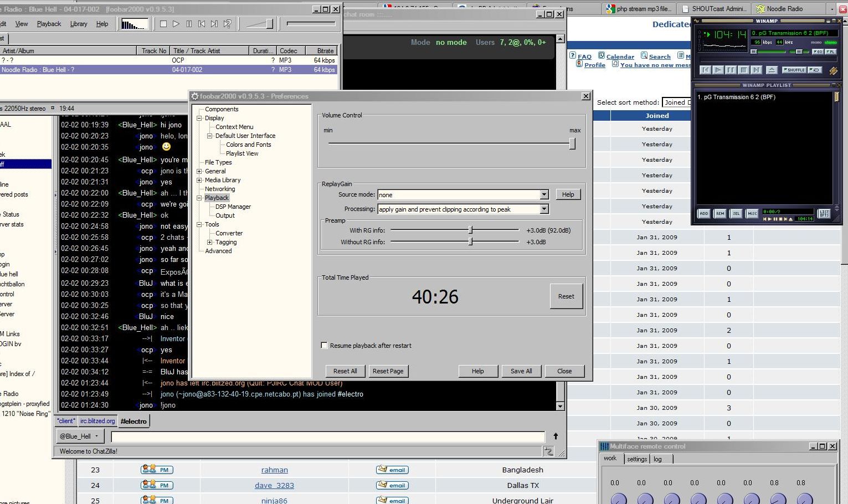Click the Joined column header on the forum
The height and width of the screenshot is (504, 848).
click(x=657, y=116)
